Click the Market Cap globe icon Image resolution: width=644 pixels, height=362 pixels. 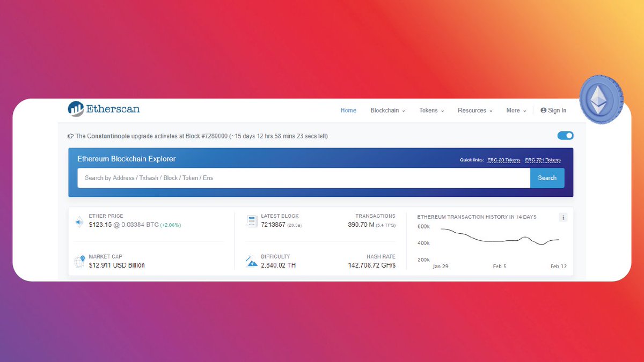coord(79,262)
